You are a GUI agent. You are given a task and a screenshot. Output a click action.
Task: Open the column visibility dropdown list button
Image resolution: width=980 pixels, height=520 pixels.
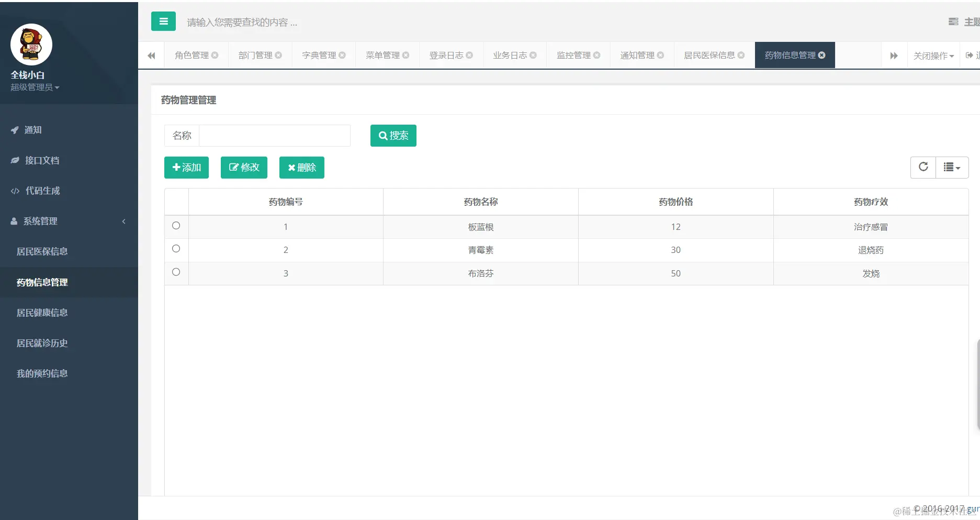pos(952,167)
